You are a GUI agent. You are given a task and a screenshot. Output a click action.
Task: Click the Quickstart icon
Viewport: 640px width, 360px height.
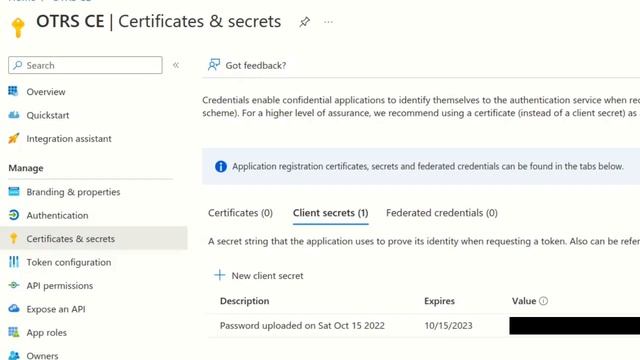click(x=13, y=115)
